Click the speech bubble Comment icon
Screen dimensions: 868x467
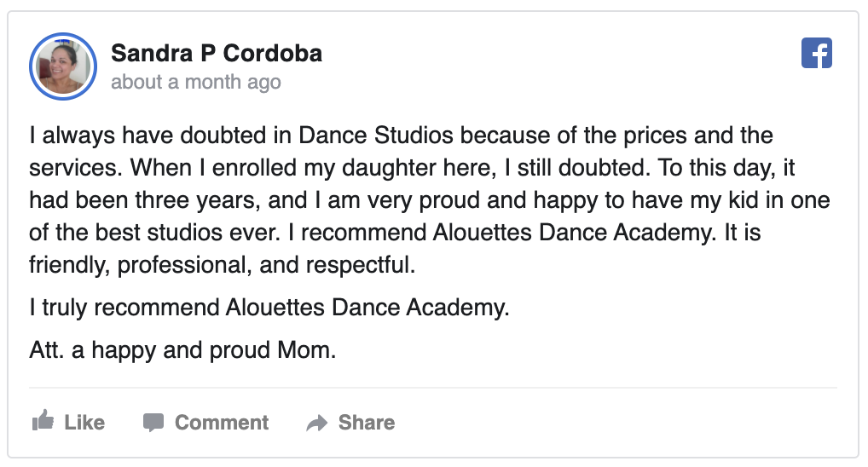tap(153, 423)
